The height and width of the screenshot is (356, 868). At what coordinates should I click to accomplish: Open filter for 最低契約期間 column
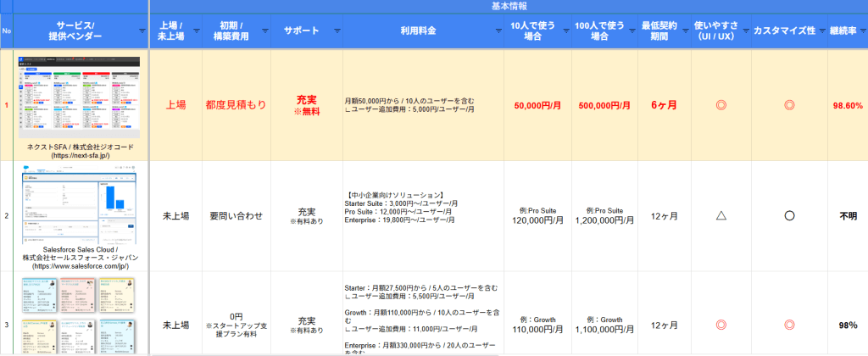pyautogui.click(x=685, y=31)
